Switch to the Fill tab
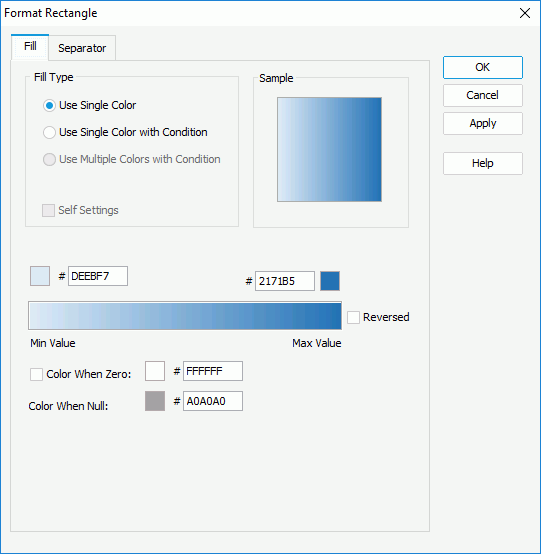Image resolution: width=541 pixels, height=554 pixels. tap(30, 47)
